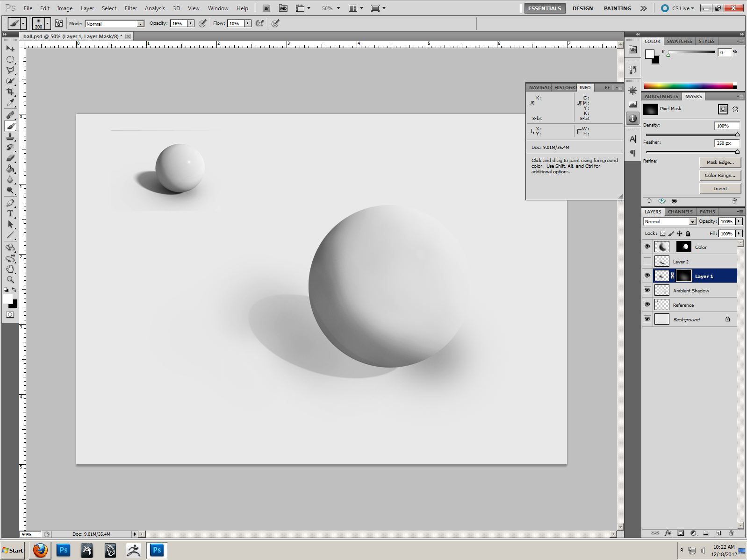Show Layer 2 visibility
This screenshot has height=560, width=747.
pyautogui.click(x=647, y=261)
